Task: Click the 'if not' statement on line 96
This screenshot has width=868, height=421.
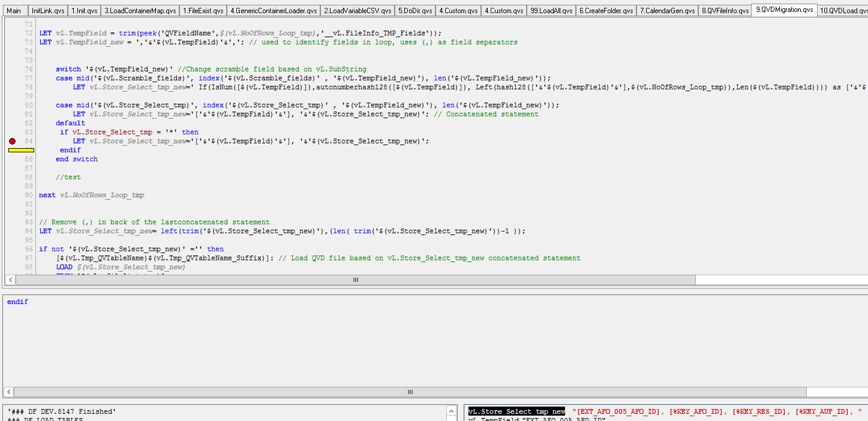Action: [x=131, y=249]
